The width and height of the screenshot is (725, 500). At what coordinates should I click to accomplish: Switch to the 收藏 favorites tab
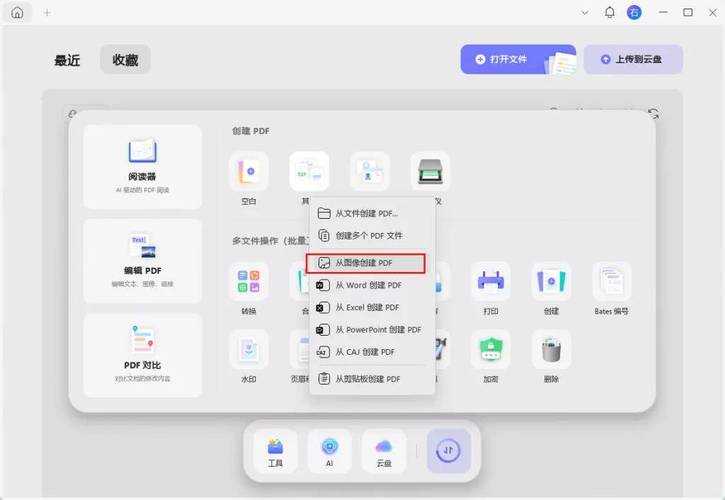click(125, 60)
